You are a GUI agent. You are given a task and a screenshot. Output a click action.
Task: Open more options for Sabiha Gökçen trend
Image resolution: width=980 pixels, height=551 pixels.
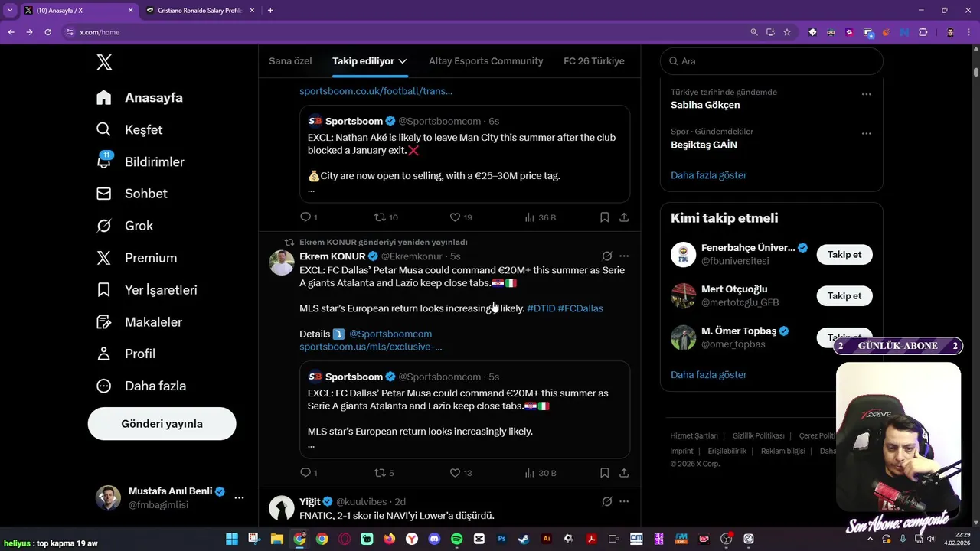click(x=867, y=94)
